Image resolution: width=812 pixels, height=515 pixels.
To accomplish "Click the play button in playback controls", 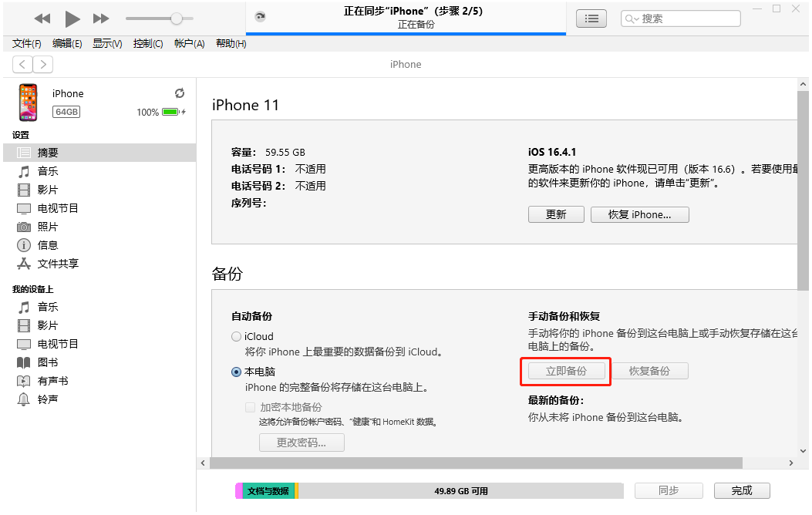I will (72, 19).
